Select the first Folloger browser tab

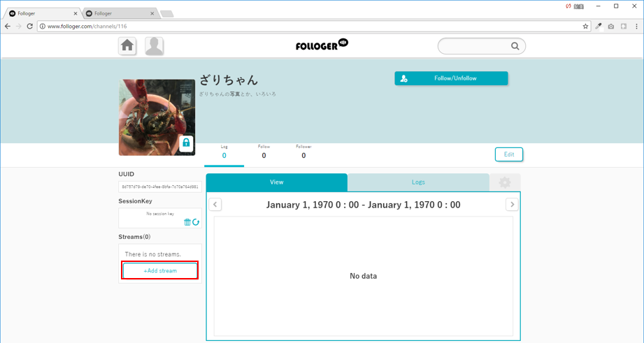41,13
